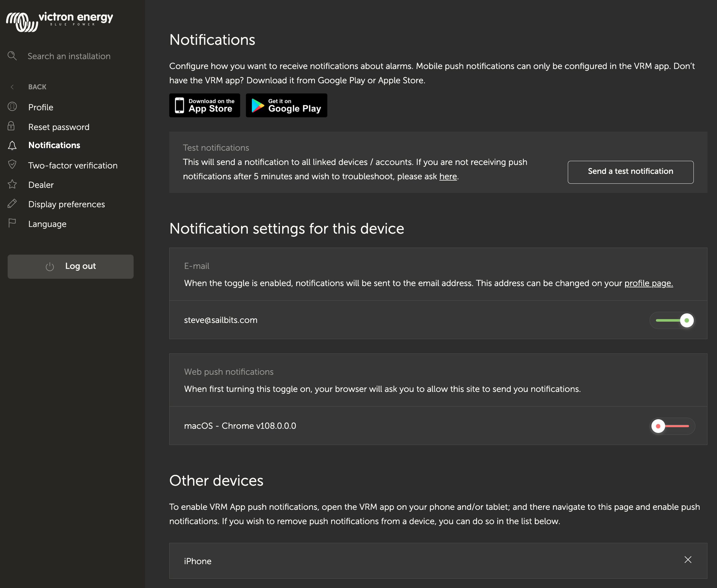Go BACK to the main menu
Viewport: 717px width, 588px height.
tap(37, 87)
